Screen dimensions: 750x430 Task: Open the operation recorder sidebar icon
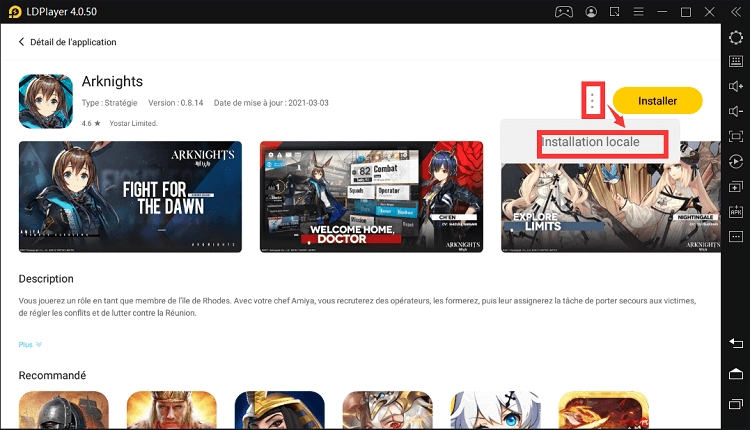coord(736,162)
